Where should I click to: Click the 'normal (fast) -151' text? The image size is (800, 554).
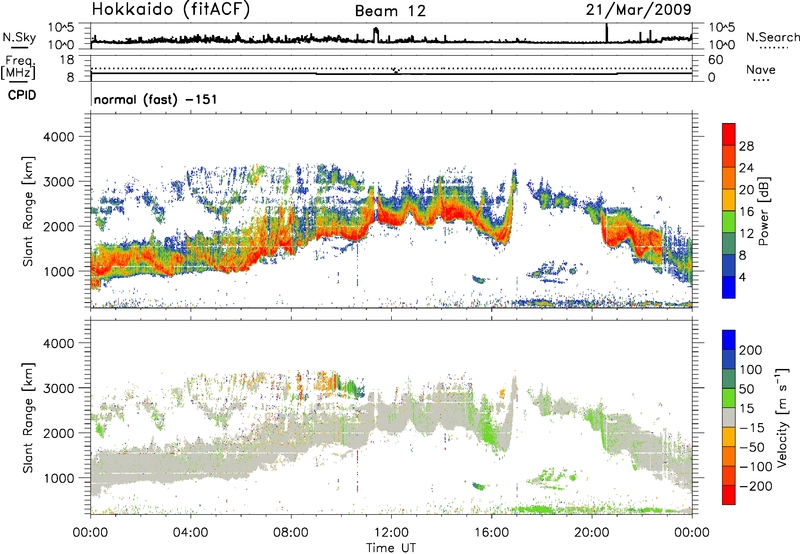[x=156, y=99]
